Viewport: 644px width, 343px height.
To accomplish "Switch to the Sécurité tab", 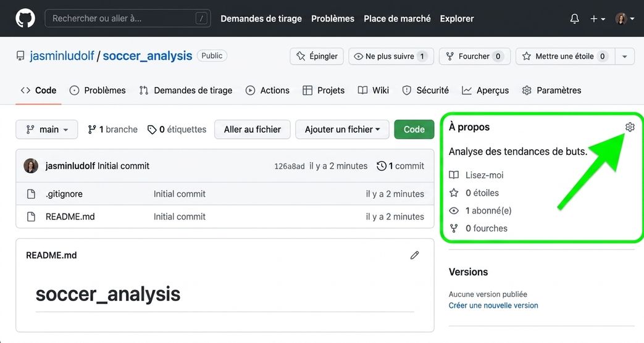I will point(425,90).
